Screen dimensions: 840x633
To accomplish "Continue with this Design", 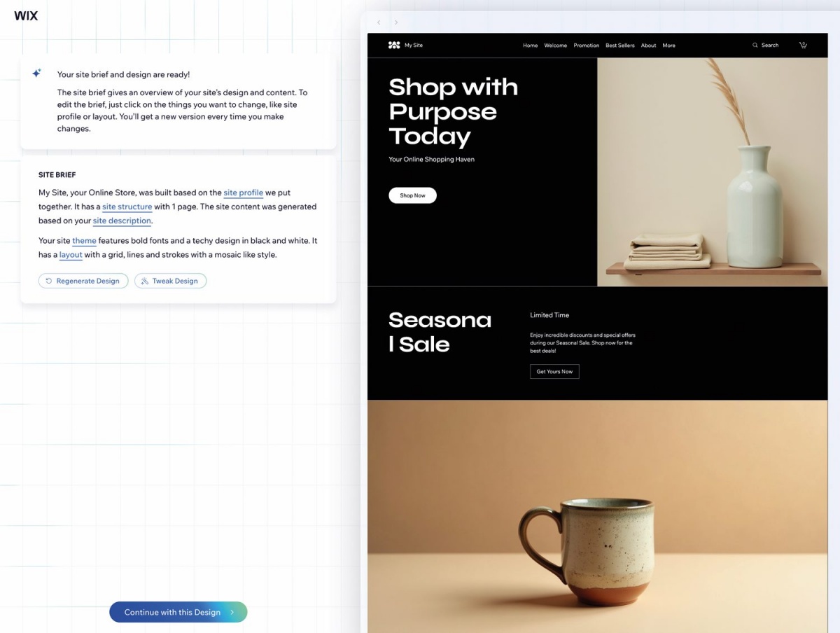I will pyautogui.click(x=178, y=612).
